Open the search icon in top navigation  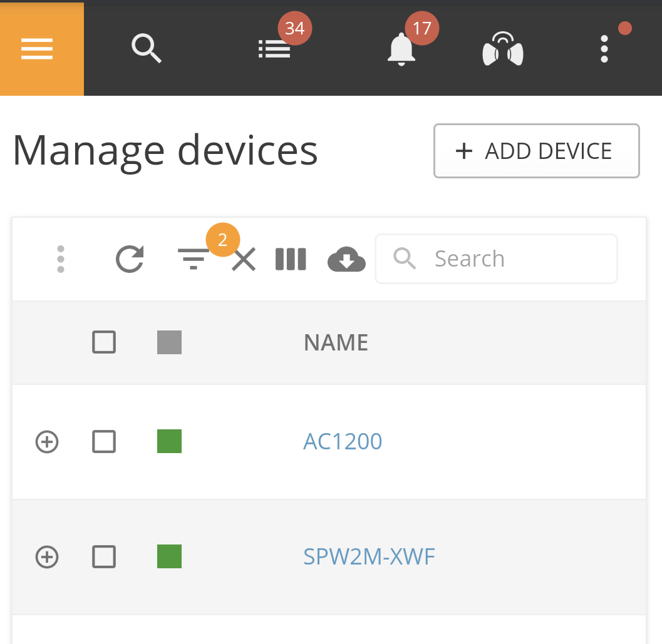(146, 49)
